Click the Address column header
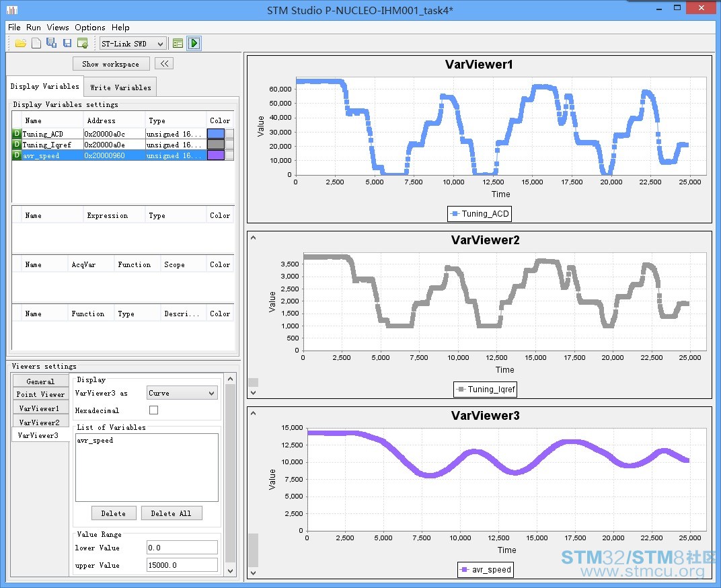721x588 pixels. click(114, 120)
